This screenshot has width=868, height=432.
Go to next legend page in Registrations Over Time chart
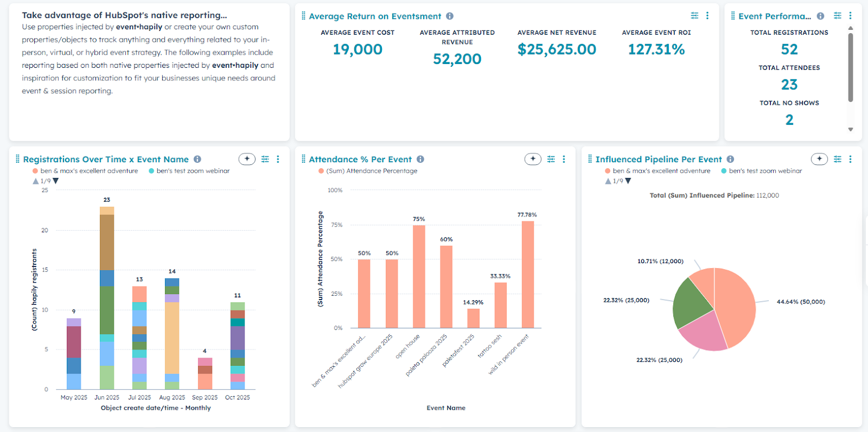click(x=56, y=181)
